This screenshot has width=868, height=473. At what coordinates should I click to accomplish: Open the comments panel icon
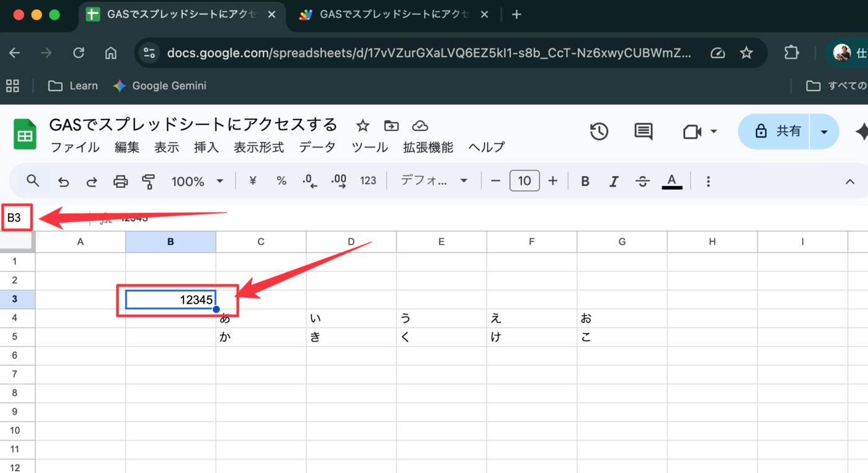click(x=643, y=131)
